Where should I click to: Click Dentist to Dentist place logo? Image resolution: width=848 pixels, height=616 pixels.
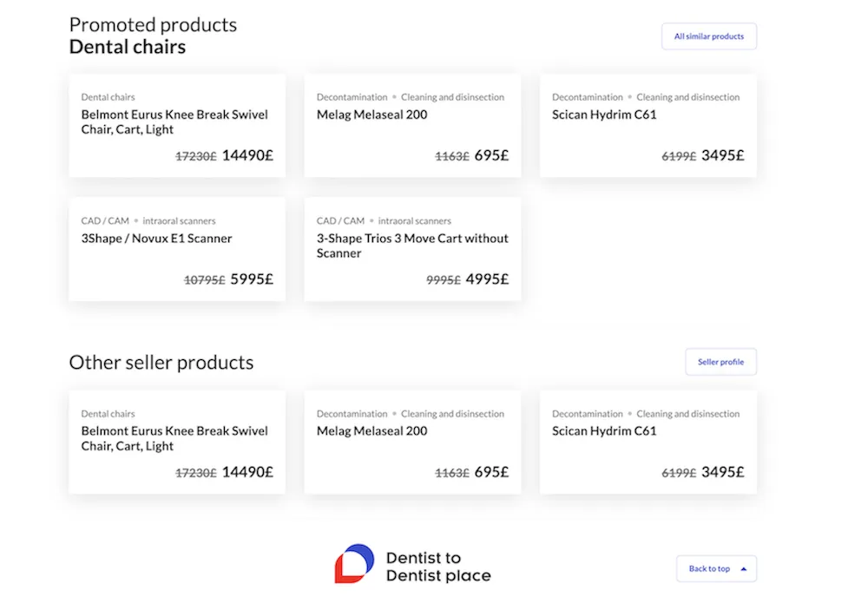click(412, 565)
